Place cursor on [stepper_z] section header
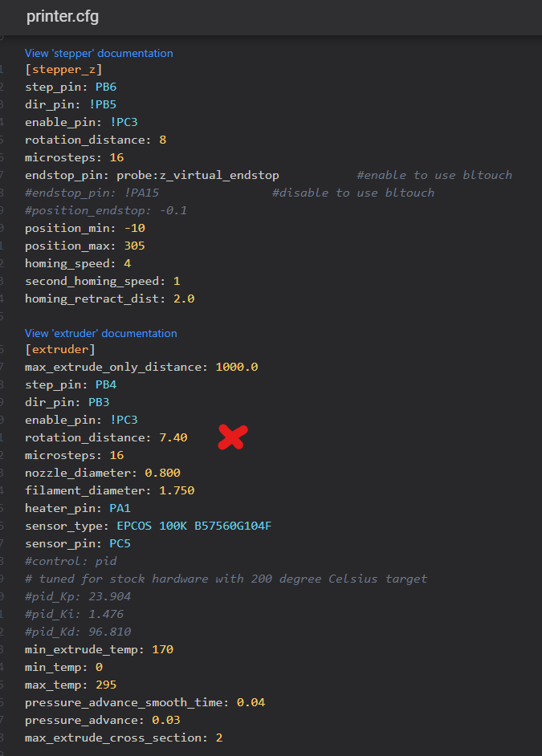The image size is (542, 756). (x=63, y=70)
